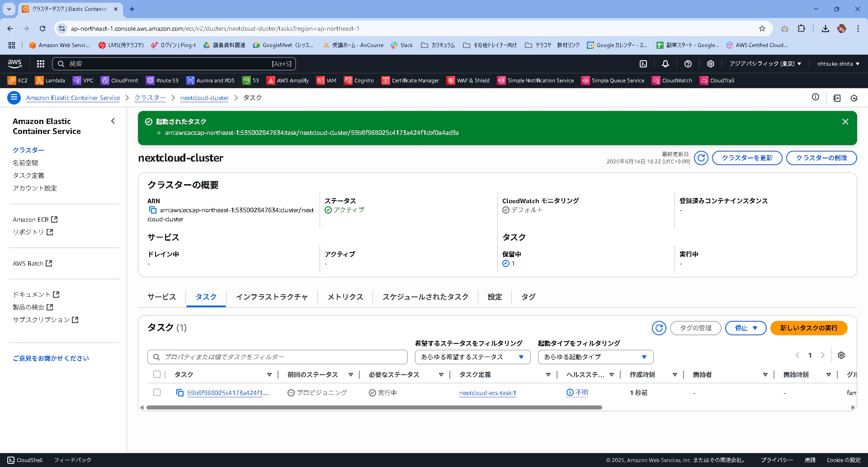Expand the 停止 stop button dropdown
This screenshot has width=868, height=467.
point(746,328)
